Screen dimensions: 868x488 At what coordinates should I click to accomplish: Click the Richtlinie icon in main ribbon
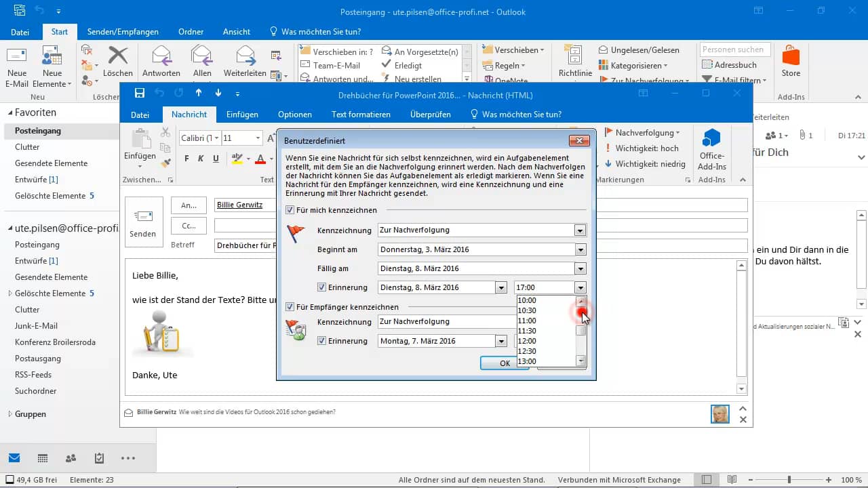click(575, 56)
